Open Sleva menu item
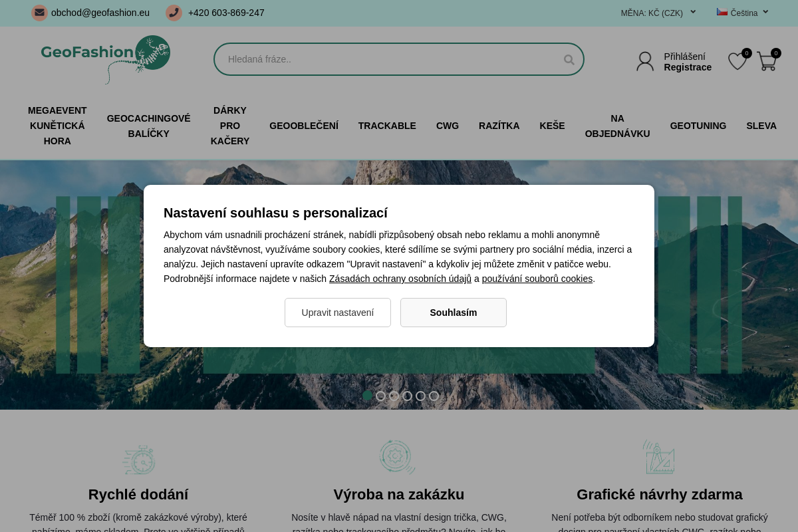This screenshot has width=798, height=532. point(761,126)
